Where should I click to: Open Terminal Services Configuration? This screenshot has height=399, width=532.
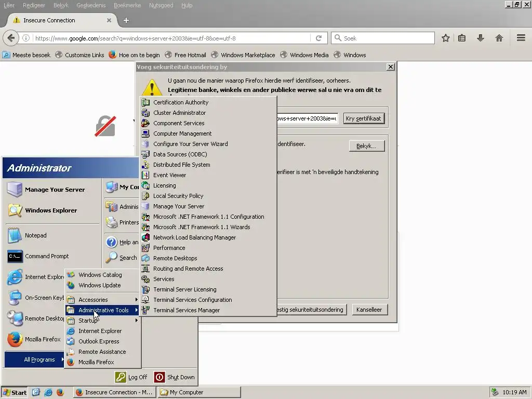coord(208,300)
